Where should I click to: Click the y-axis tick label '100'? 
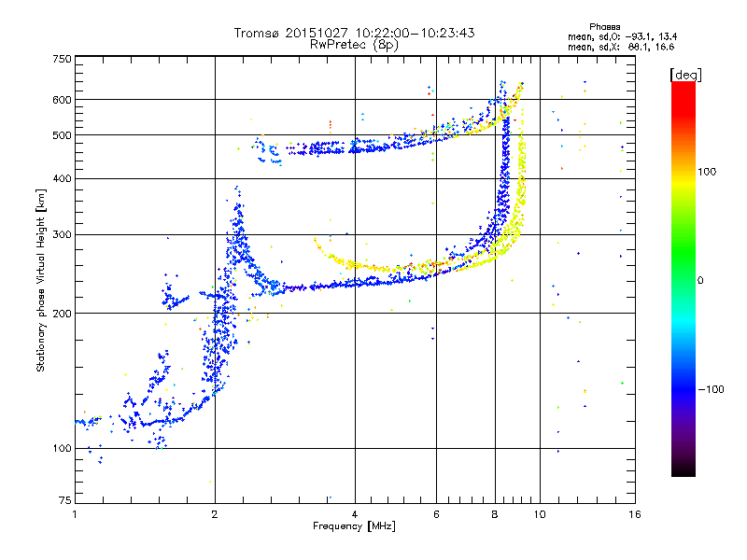63,448
